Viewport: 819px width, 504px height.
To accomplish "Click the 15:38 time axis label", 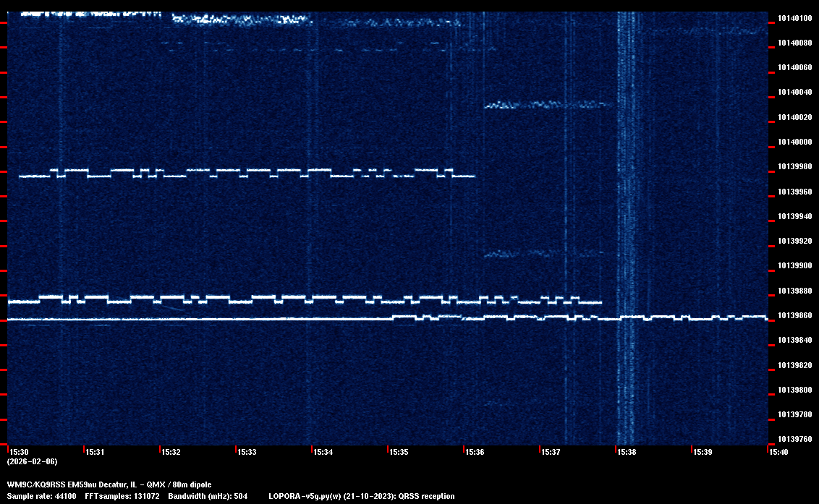I will point(627,452).
